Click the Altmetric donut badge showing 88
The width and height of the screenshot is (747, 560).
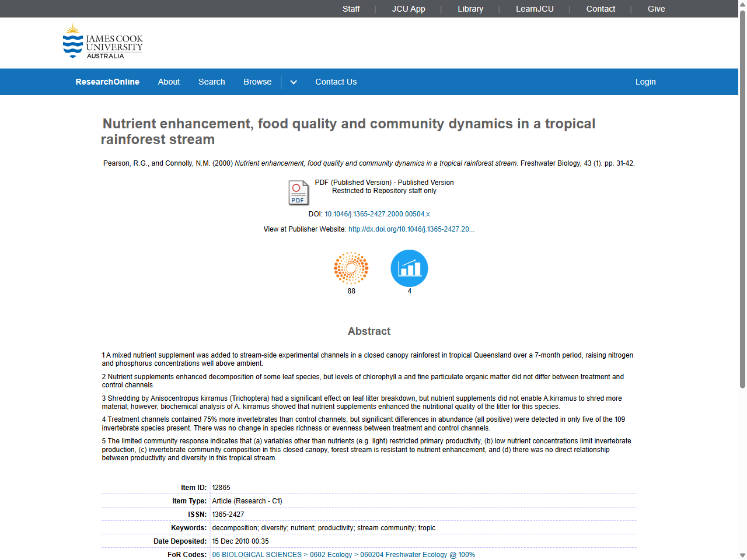click(x=351, y=267)
